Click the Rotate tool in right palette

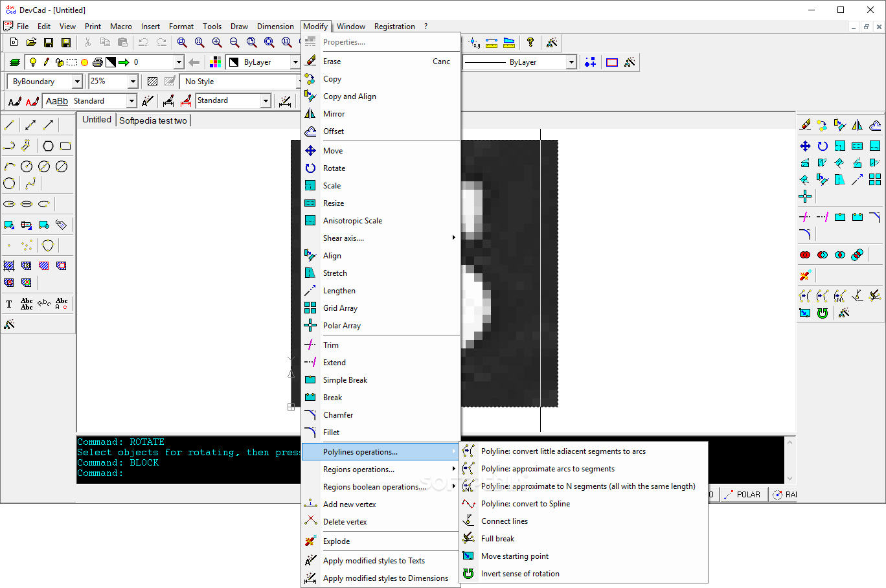pyautogui.click(x=823, y=146)
